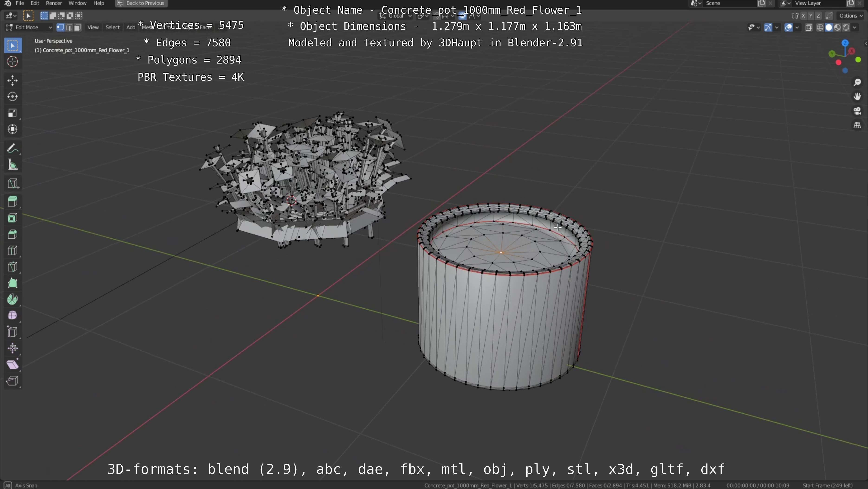Choose the Extrude Region tool
868x489 pixels.
point(13,201)
